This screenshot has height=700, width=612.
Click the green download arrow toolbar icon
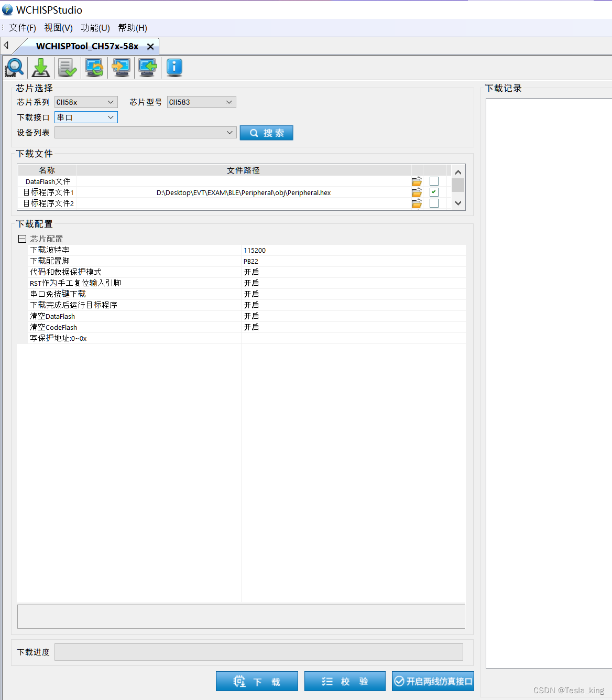tap(41, 68)
